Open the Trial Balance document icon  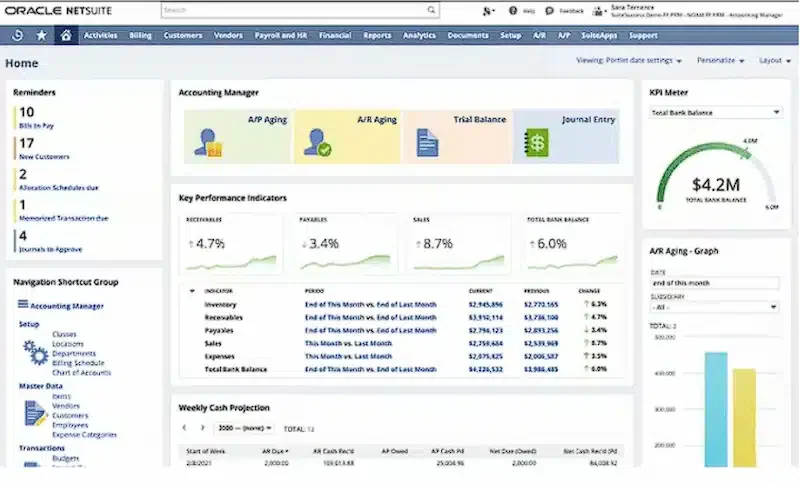pyautogui.click(x=427, y=142)
